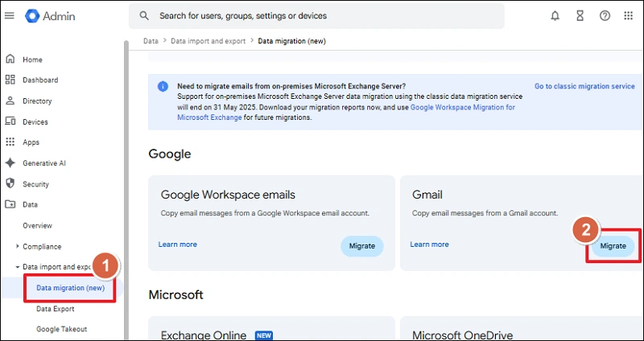Viewport: 644px width, 341px height.
Task: Open Google Workspace Migration for Microsoft Exchange link
Action: tap(346, 113)
